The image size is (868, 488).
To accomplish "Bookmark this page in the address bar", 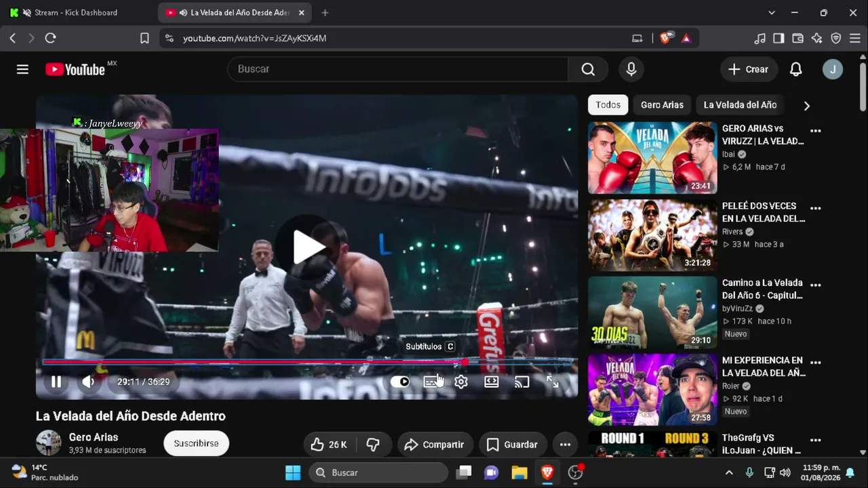I will (x=144, y=39).
